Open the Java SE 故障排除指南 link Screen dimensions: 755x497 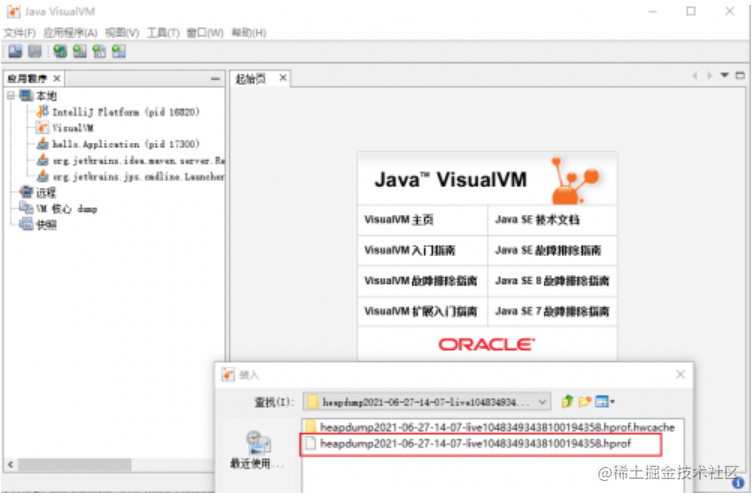click(548, 250)
